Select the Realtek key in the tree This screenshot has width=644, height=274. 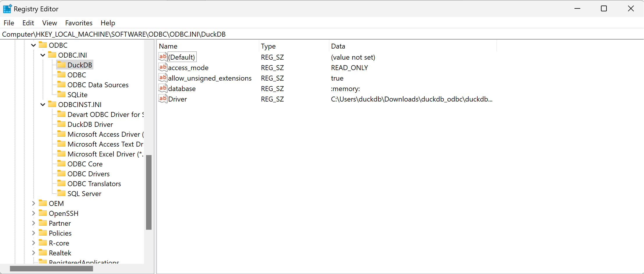[61, 252]
